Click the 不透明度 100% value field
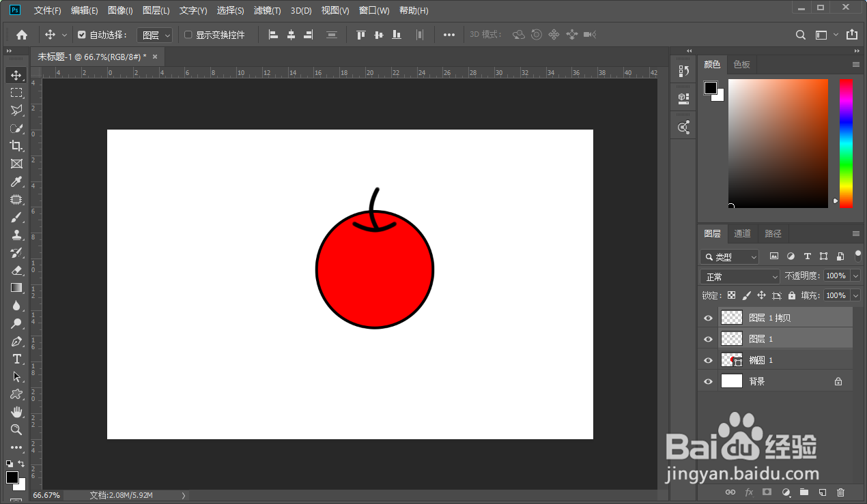This screenshot has width=867, height=504. click(x=836, y=276)
